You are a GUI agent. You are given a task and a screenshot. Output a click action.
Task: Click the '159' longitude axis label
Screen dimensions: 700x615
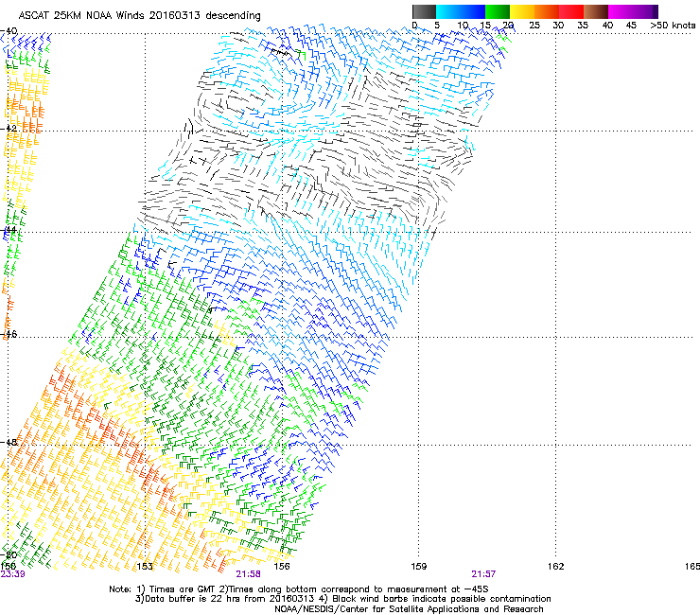418,567
